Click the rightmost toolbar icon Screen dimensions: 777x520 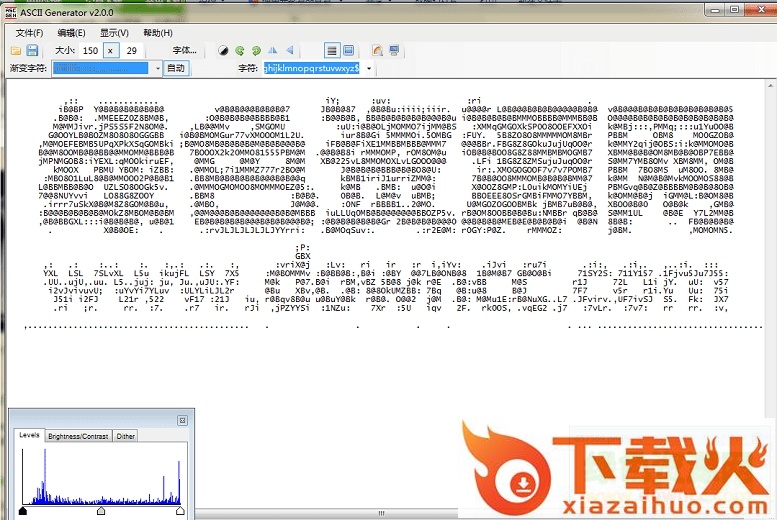click(x=395, y=50)
